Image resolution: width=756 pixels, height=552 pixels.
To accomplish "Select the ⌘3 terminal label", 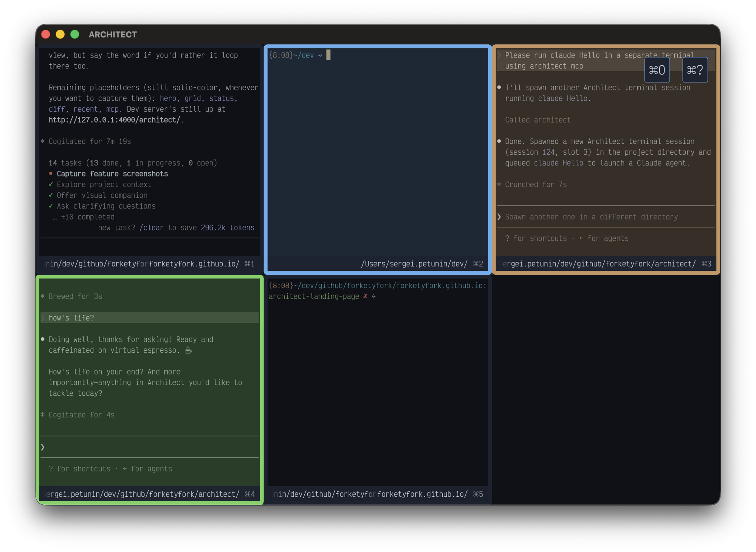I will pos(706,264).
